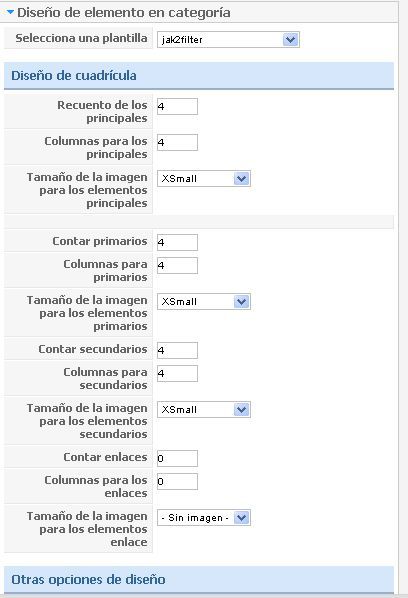This screenshot has height=598, width=408.
Task: Click the Selecciona una plantilla label
Action: (x=81, y=38)
